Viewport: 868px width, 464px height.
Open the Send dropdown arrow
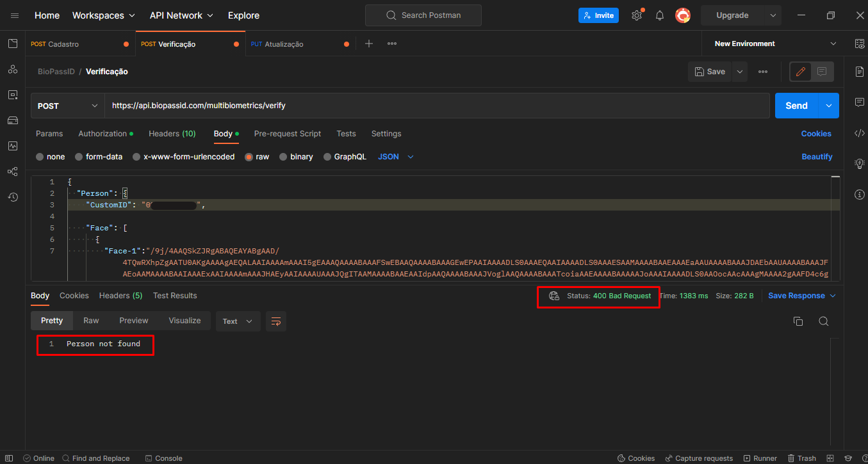click(830, 106)
